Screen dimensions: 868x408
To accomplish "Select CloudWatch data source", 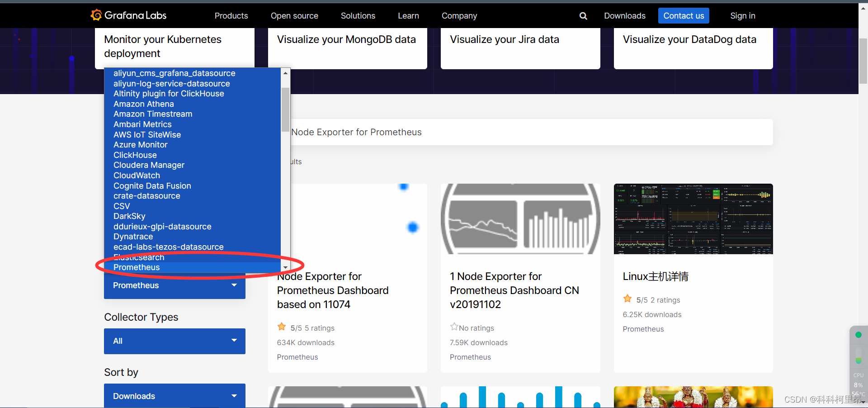I will [x=193, y=176].
